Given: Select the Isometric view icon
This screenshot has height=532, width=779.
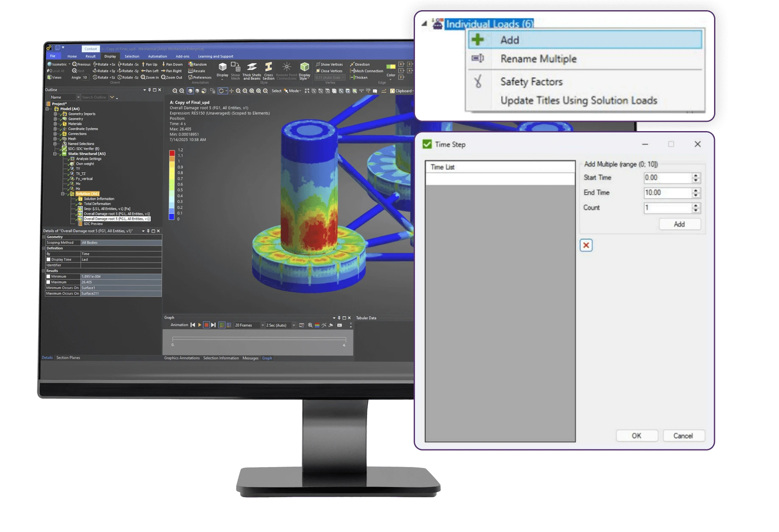Looking at the screenshot, I should [50, 64].
